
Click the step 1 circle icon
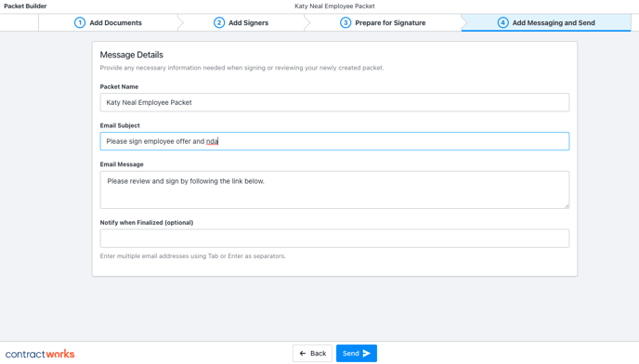coord(80,23)
